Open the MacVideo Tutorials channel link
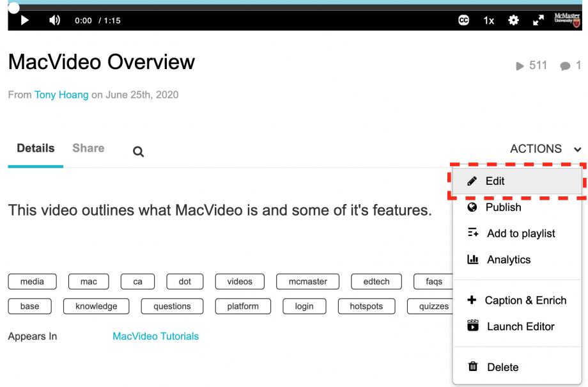Image resolution: width=588 pixels, height=387 pixels. 155,336
